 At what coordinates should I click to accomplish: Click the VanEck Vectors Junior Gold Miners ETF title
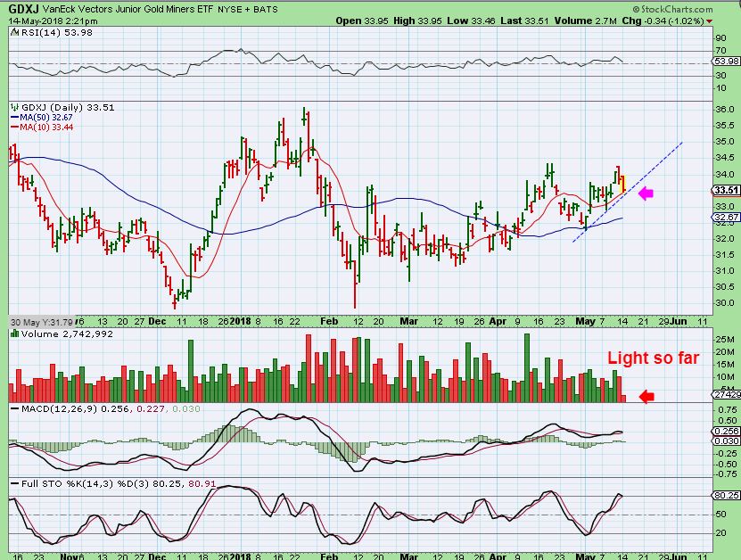[128, 9]
